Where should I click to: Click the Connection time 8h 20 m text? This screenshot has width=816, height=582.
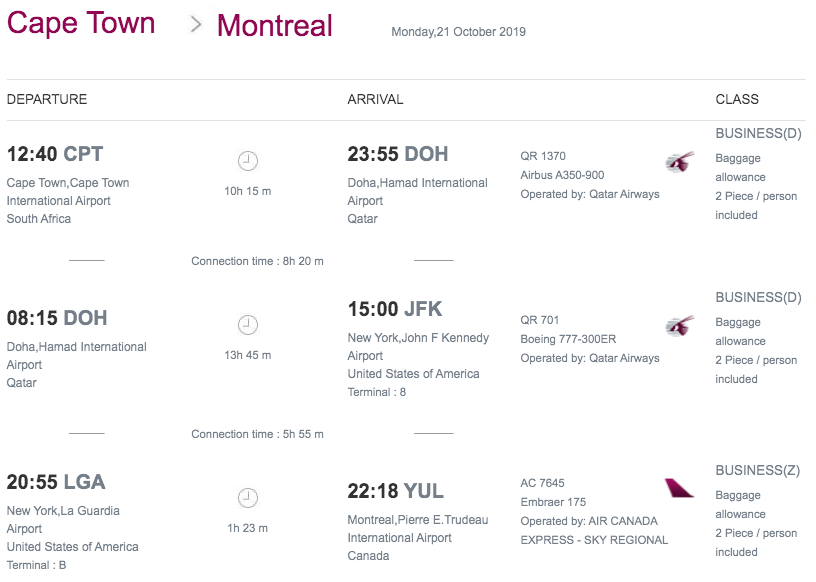(x=257, y=261)
